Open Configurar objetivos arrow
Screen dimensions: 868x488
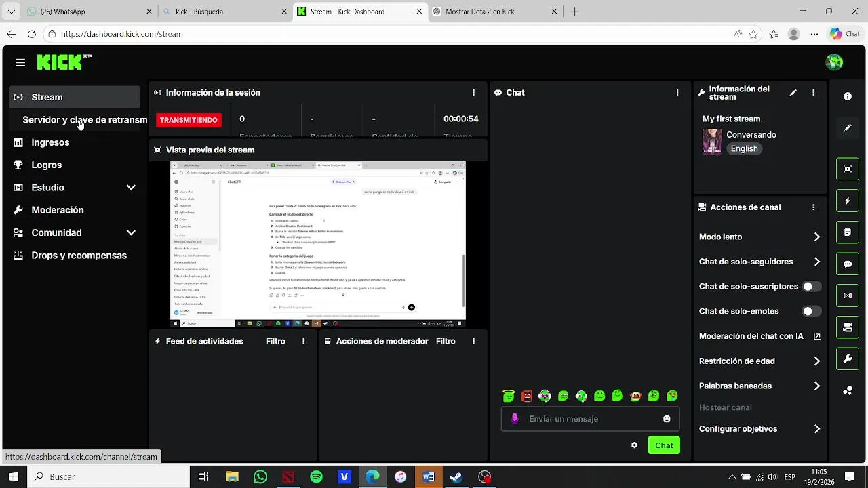[x=816, y=429]
